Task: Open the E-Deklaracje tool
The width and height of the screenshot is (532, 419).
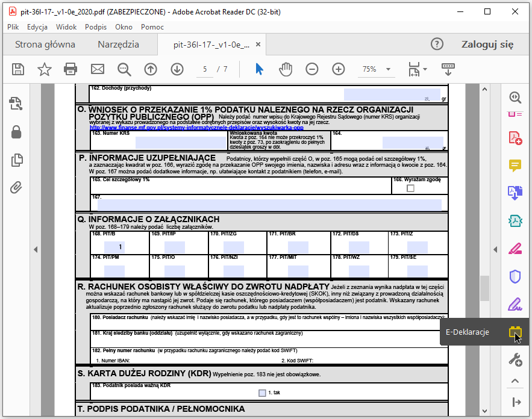Action: tap(515, 332)
